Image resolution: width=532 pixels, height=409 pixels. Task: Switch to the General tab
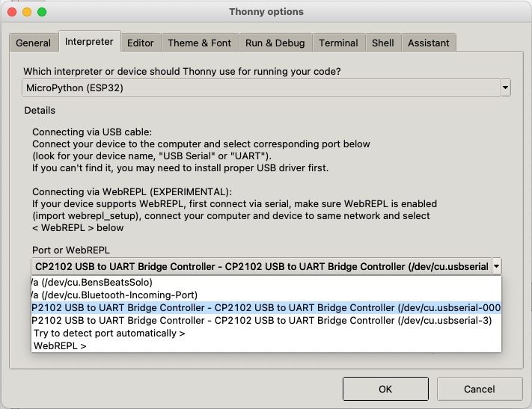(34, 43)
